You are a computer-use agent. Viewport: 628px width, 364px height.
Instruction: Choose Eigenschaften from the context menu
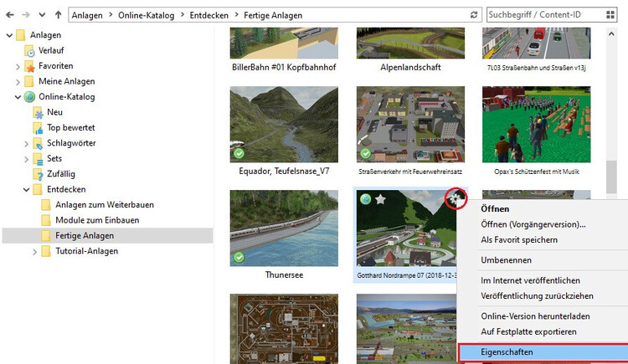[x=507, y=352]
